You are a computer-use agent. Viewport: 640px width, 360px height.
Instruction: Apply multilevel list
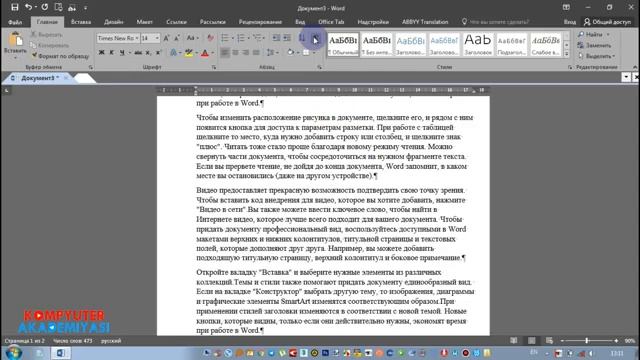tap(257, 38)
